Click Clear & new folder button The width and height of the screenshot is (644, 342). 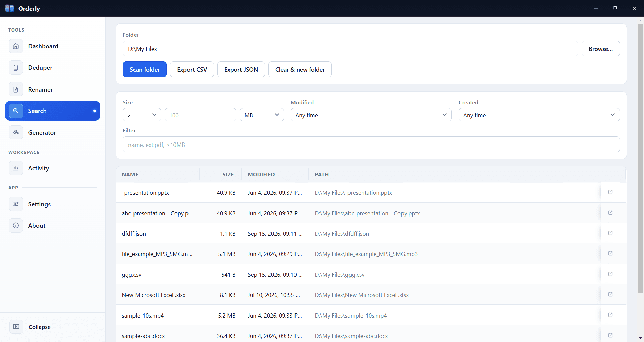[x=300, y=69]
